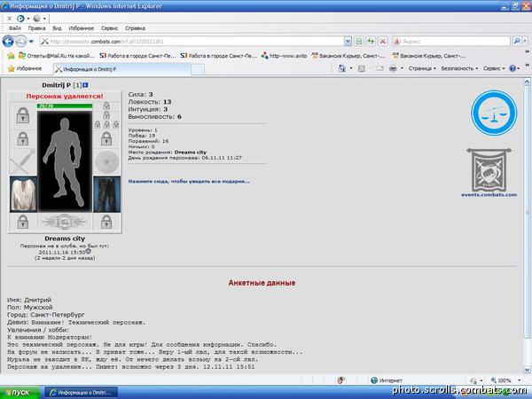Expand the Home button dropdown arrow
This screenshot has width=532, height=399.
click(351, 68)
